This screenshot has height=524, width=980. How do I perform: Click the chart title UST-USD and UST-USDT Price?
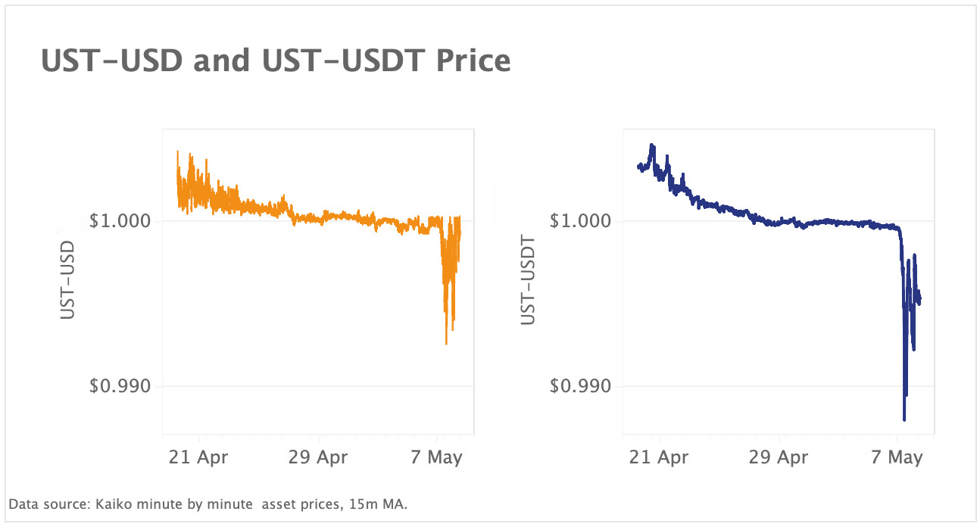click(276, 61)
